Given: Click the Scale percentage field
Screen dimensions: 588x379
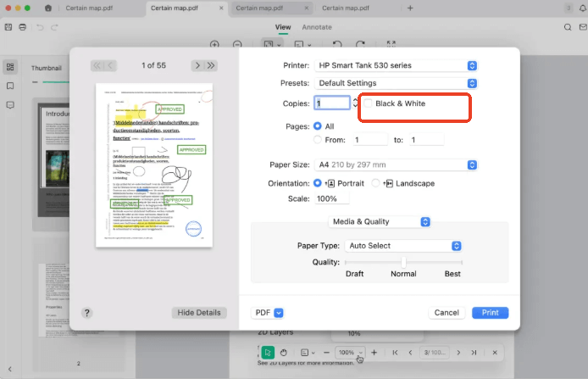Looking at the screenshot, I should [x=332, y=198].
